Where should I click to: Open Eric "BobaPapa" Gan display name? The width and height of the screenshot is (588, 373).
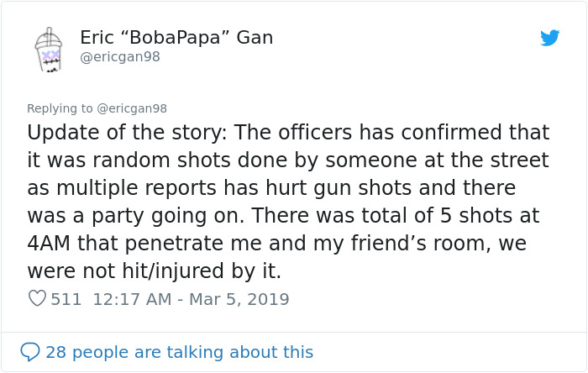pyautogui.click(x=176, y=38)
